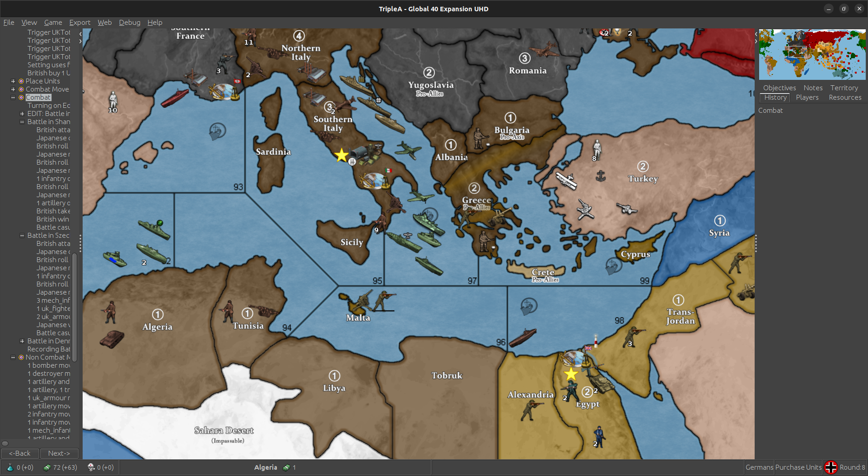Click the convoy ship marker in sea zone 93

pos(217,131)
